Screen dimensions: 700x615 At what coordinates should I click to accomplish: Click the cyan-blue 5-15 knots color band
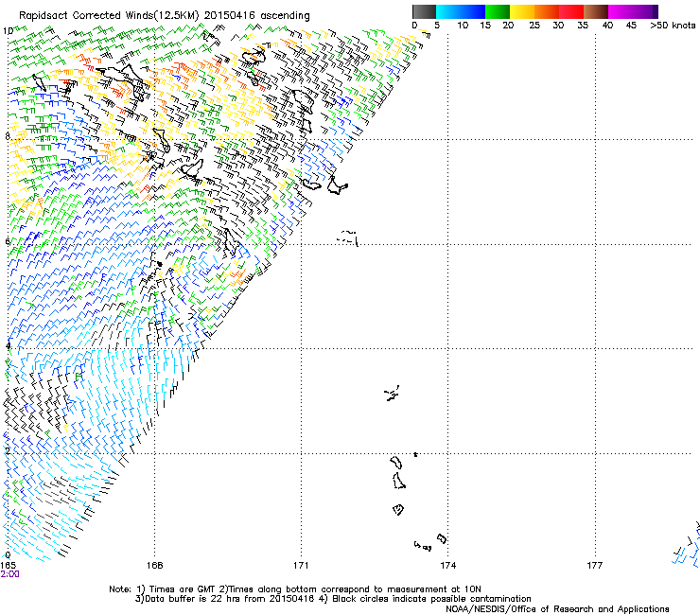(x=461, y=11)
